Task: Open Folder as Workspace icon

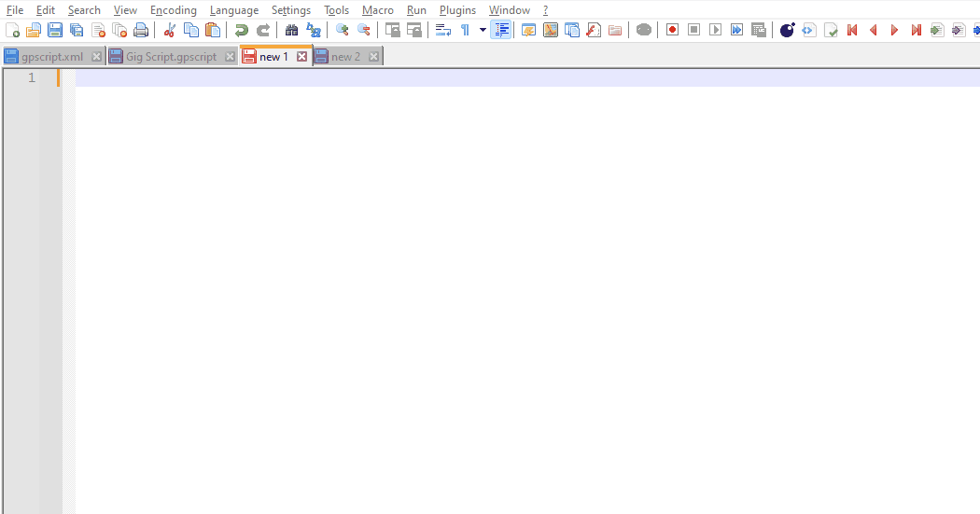Action: [615, 30]
